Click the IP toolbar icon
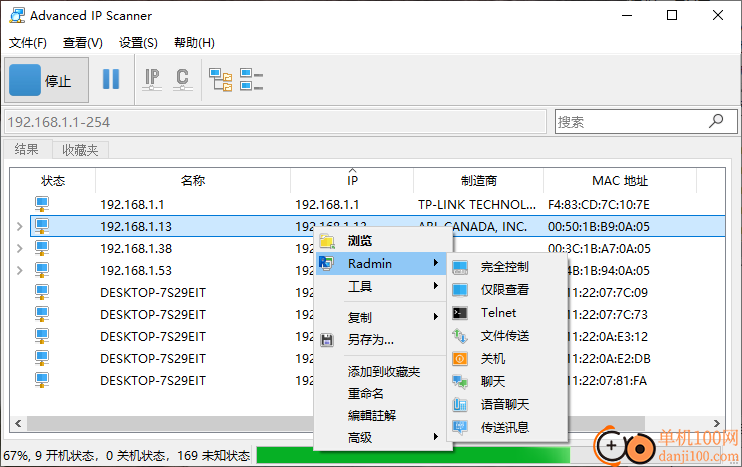This screenshot has width=742, height=467. pos(152,79)
